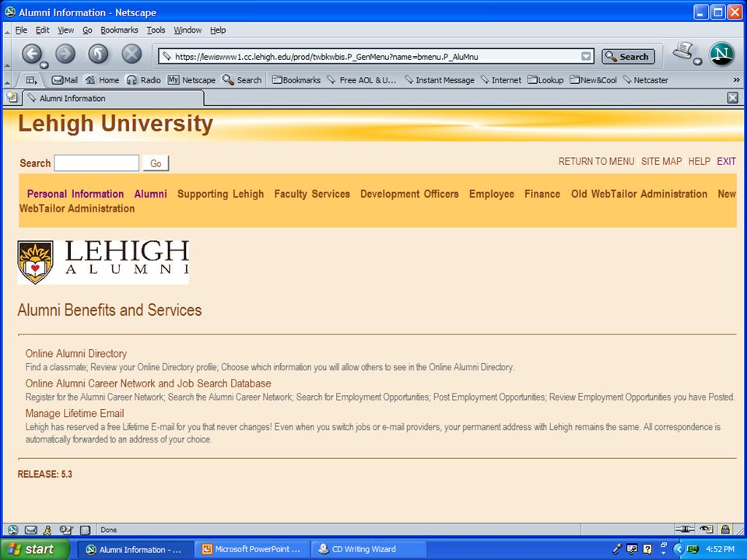Switch to Microsoft PowerPoint in the taskbar
Viewport: 747px width, 560px height.
[252, 549]
